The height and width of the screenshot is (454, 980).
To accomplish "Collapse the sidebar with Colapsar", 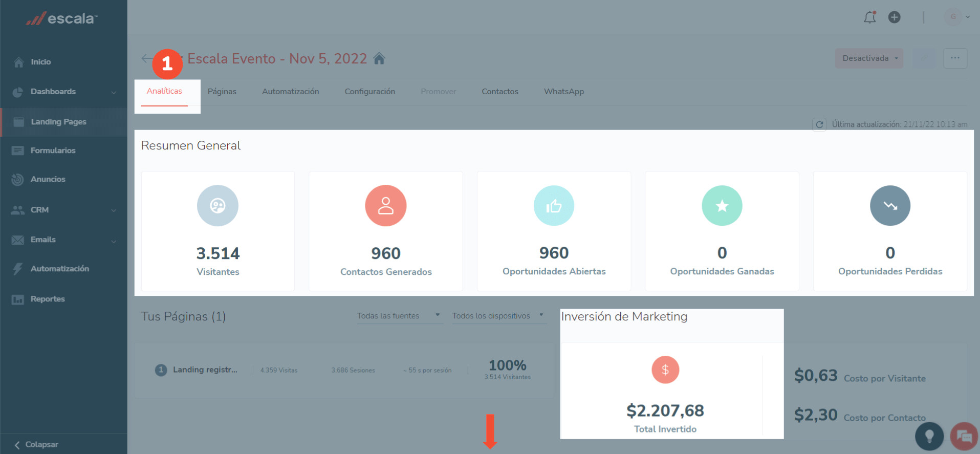I will [x=36, y=444].
